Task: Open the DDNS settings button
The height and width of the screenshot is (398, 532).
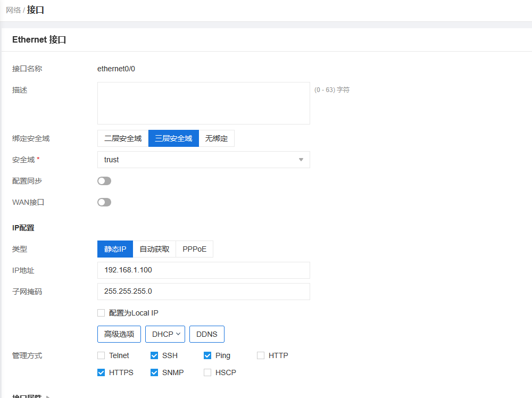Action: click(207, 334)
